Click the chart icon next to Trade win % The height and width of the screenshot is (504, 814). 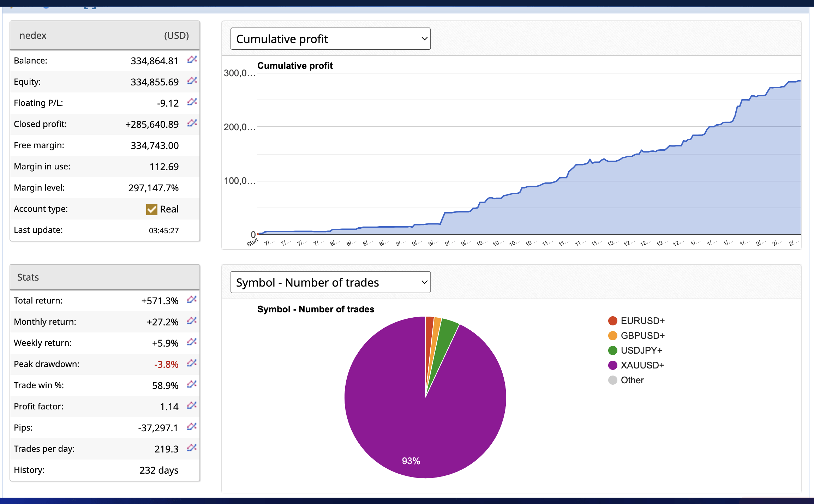coord(192,384)
